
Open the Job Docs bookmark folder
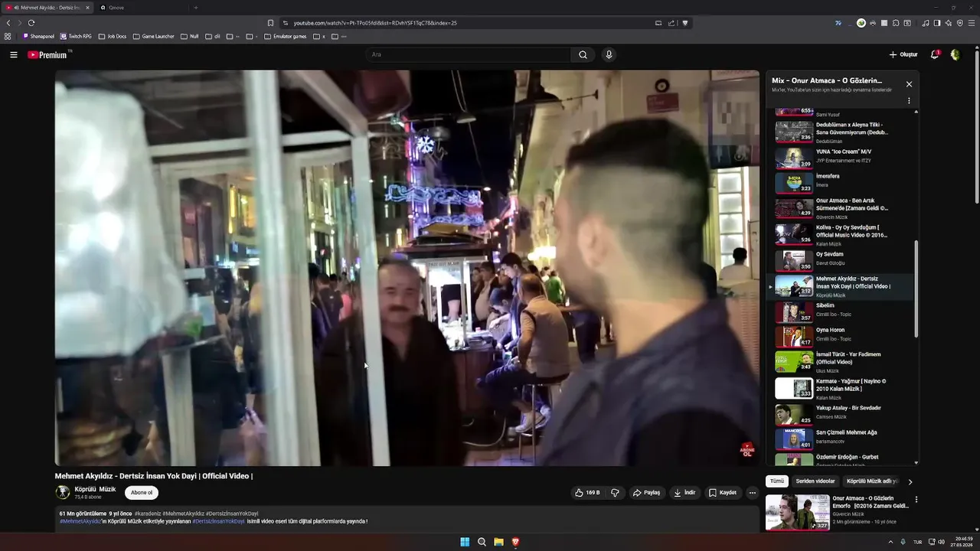[113, 36]
